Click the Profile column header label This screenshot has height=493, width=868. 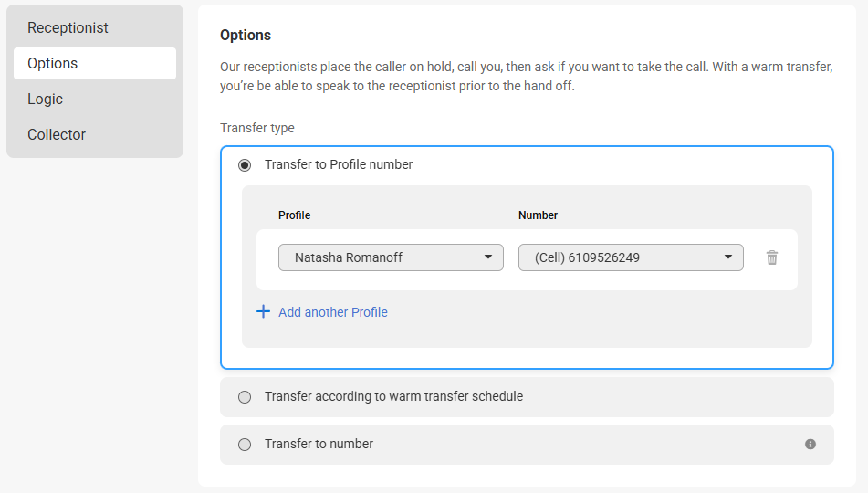(295, 215)
